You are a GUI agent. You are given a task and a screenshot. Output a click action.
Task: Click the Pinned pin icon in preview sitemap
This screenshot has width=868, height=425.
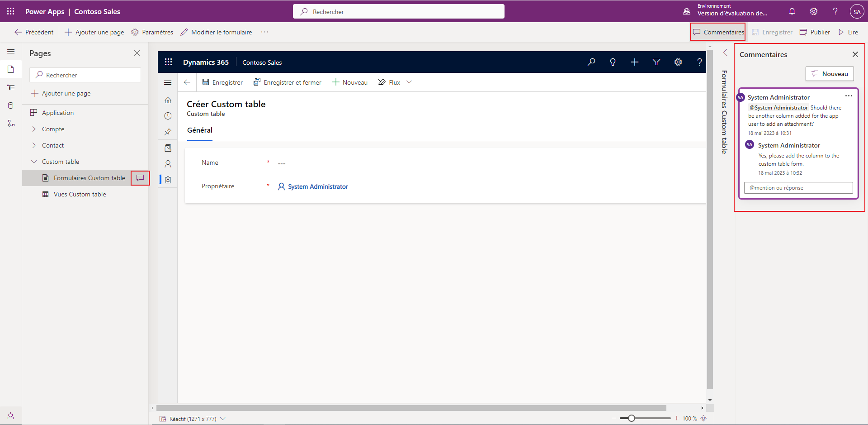tap(168, 132)
